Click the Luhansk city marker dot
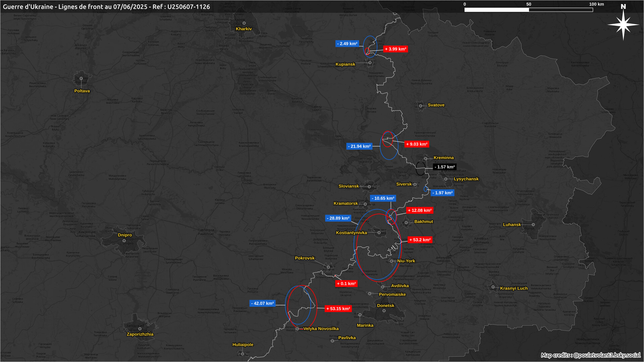Screen dimensions: 644x362 coord(533,225)
